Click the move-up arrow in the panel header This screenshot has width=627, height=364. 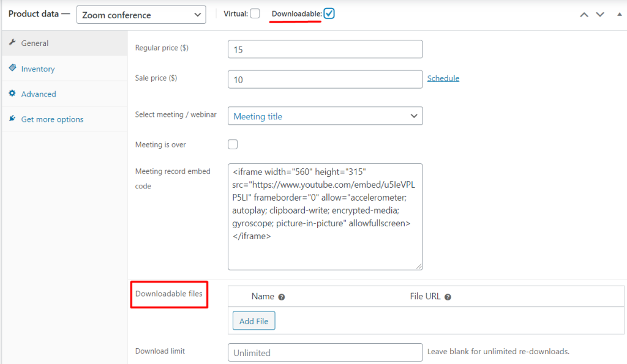tap(584, 13)
